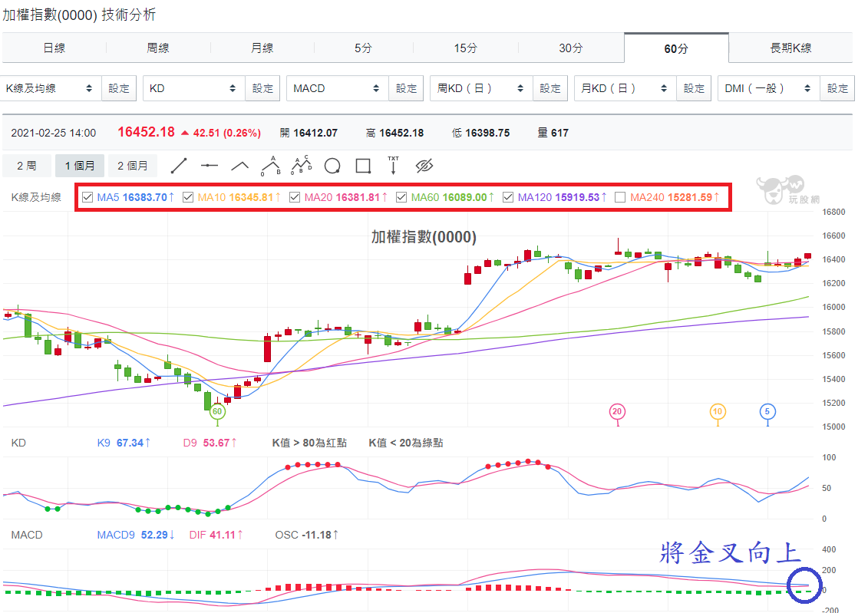Click the MACD9 52.29 value
The width and height of the screenshot is (868, 613).
[136, 535]
